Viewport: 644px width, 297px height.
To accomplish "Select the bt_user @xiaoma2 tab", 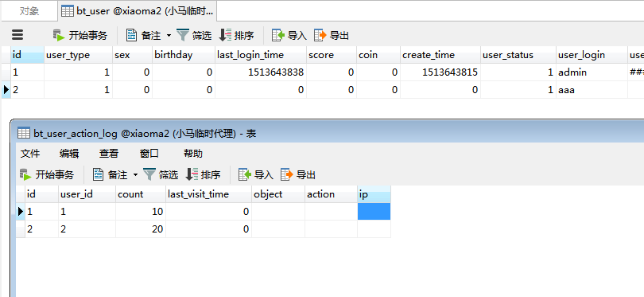I will [x=138, y=11].
